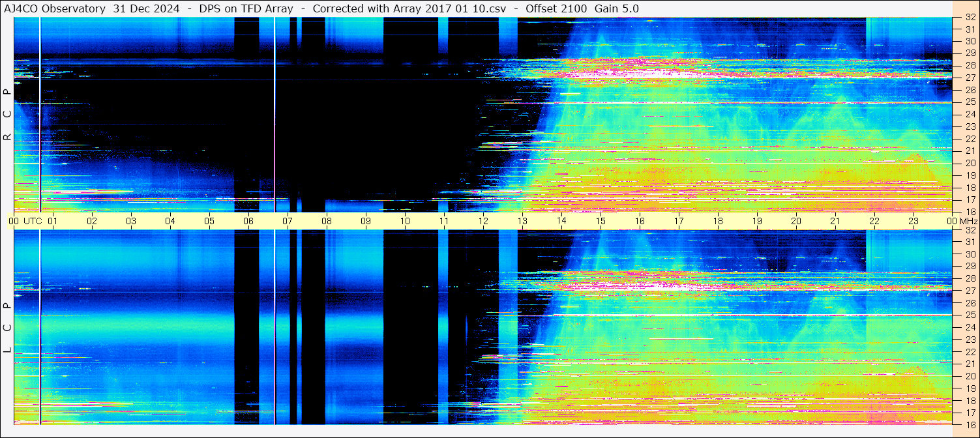Select the 22 hour tick label on time axis
980x438 pixels.
click(x=874, y=221)
